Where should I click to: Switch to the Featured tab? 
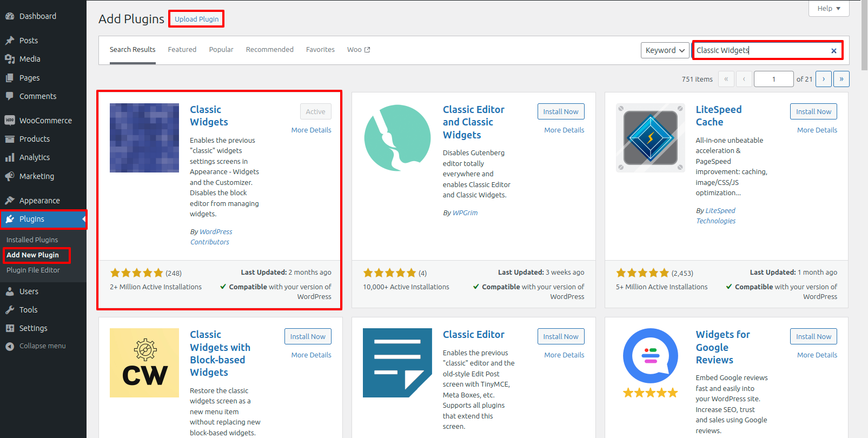tap(182, 50)
